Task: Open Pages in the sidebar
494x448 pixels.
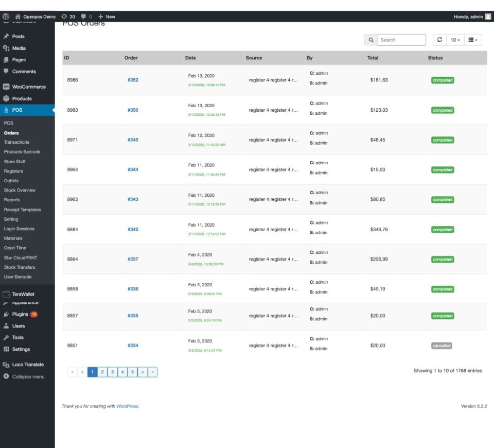Action: click(19, 60)
